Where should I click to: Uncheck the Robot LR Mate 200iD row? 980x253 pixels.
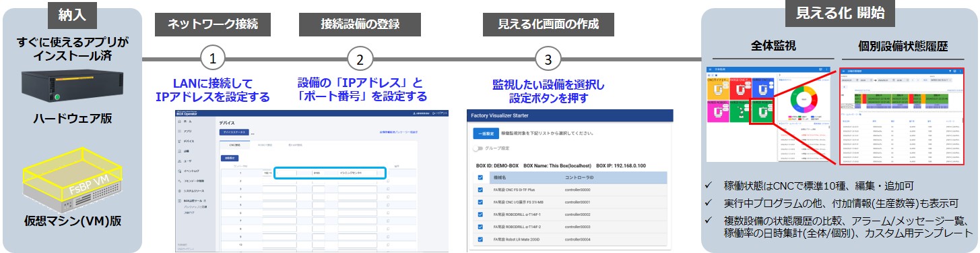tap(480, 239)
